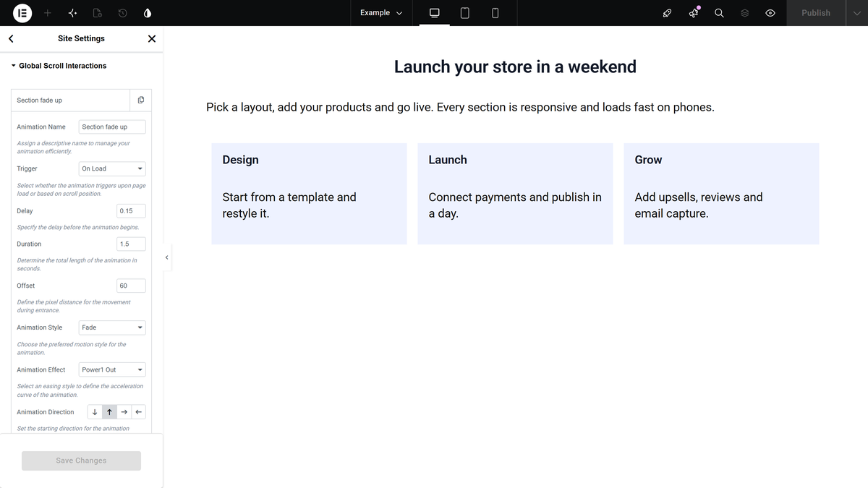Edit the Animation Name field
The height and width of the screenshot is (488, 868).
pos(112,127)
